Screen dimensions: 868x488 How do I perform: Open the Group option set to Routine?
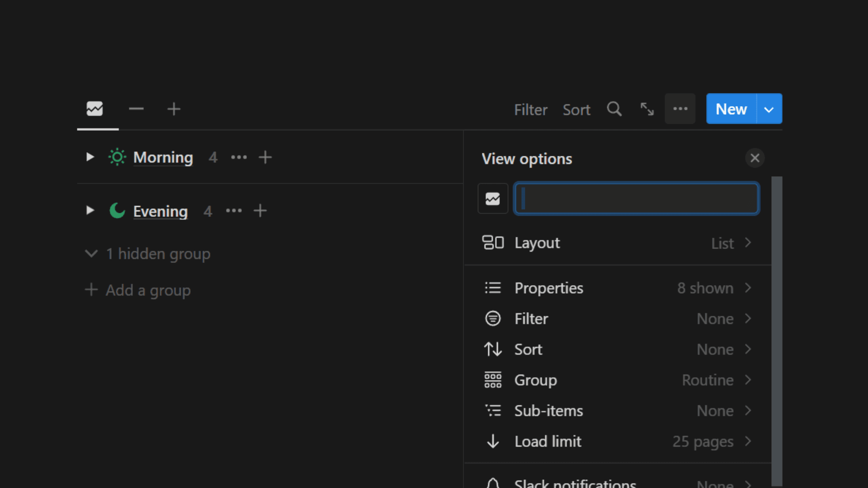[x=618, y=380]
